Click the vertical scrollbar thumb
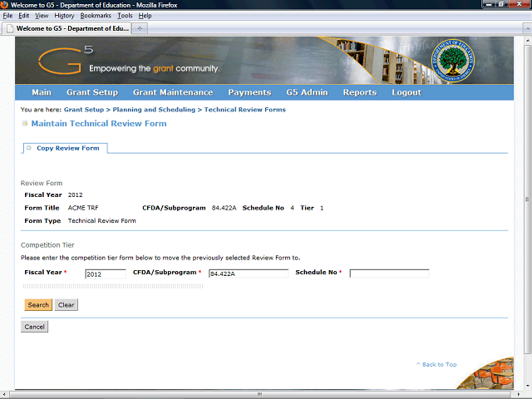This screenshot has height=399, width=532. pos(528,199)
